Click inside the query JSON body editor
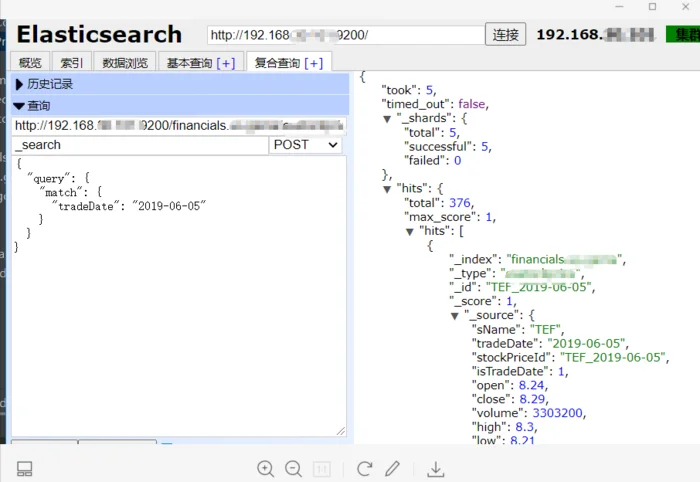This screenshot has width=700, height=482. click(179, 296)
